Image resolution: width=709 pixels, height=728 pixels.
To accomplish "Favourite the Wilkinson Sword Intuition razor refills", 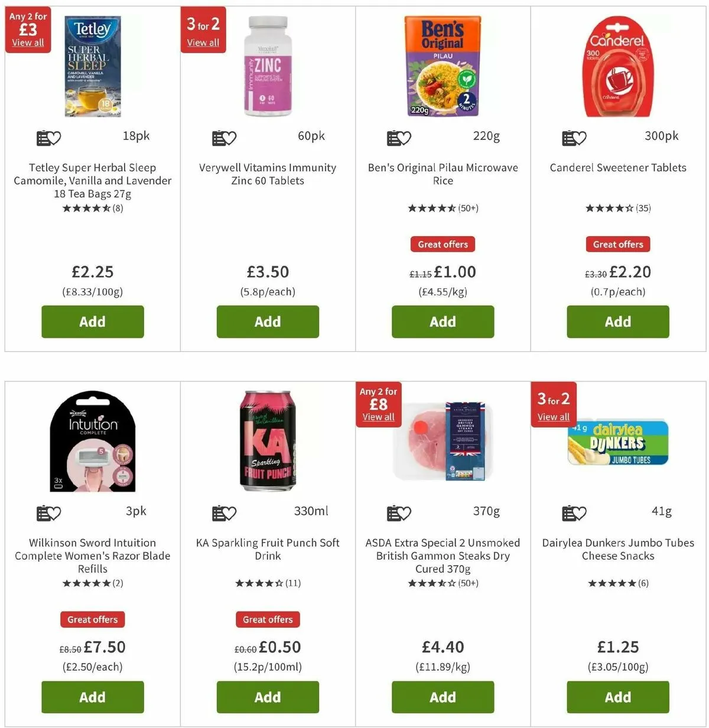I will 49,513.
